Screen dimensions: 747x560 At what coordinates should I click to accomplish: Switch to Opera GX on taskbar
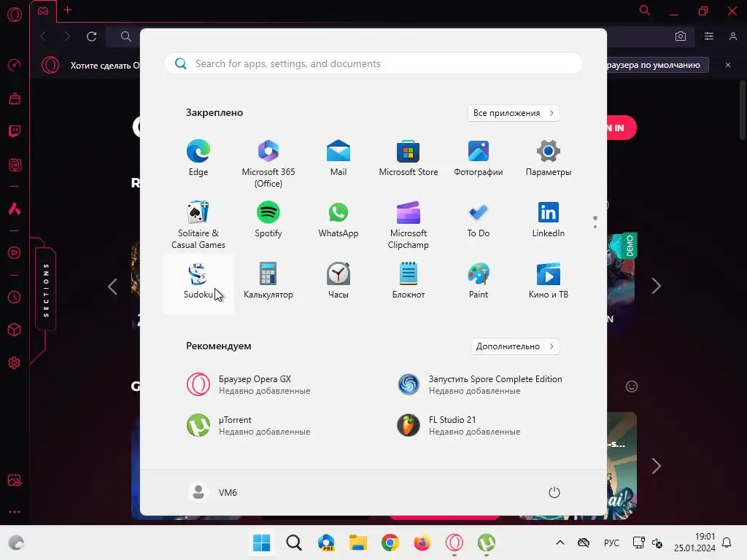click(454, 542)
